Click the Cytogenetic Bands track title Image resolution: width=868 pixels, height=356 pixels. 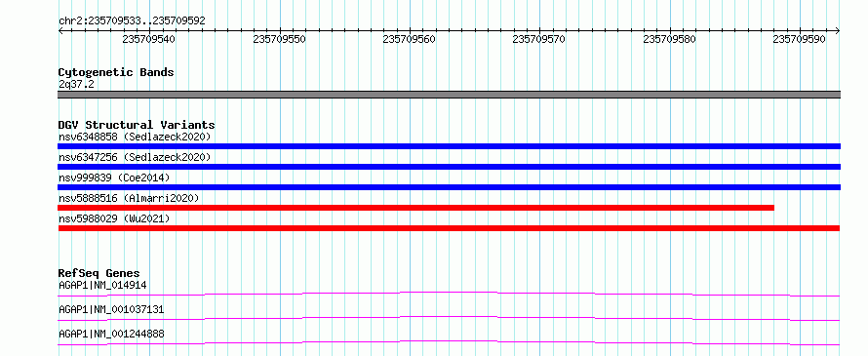pyautogui.click(x=116, y=72)
